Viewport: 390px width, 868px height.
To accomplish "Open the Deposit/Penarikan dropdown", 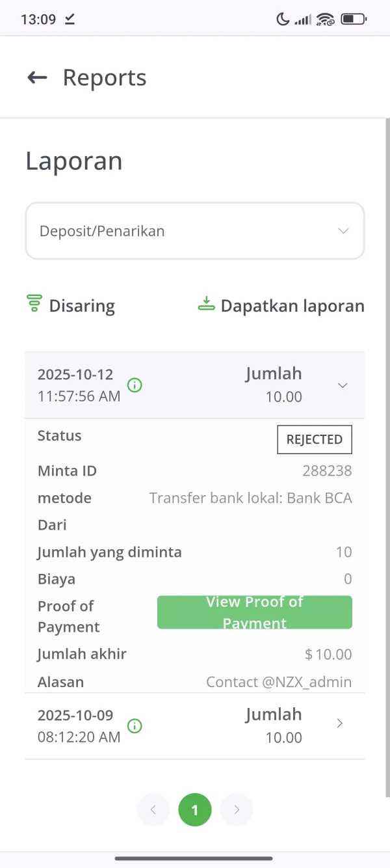I will [x=195, y=231].
